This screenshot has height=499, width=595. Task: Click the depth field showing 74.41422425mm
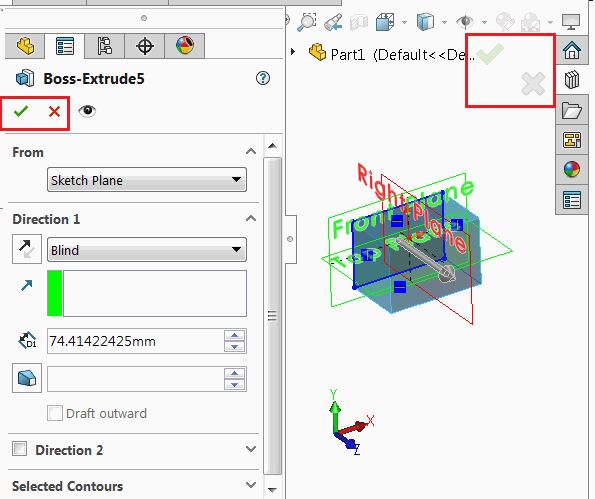[x=135, y=341]
